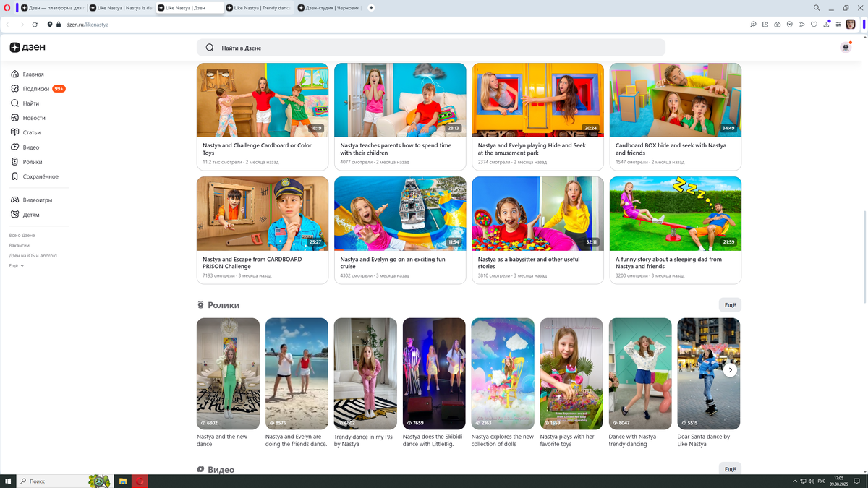The height and width of the screenshot is (488, 868).
Task: Open Opera easy setup sliders icon
Action: click(838, 25)
